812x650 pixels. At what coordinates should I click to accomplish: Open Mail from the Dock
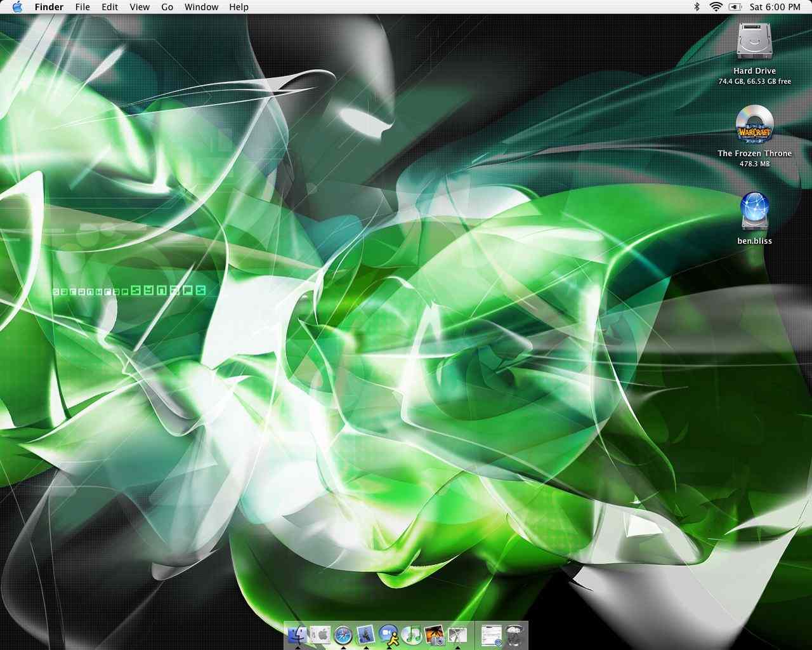tap(365, 634)
